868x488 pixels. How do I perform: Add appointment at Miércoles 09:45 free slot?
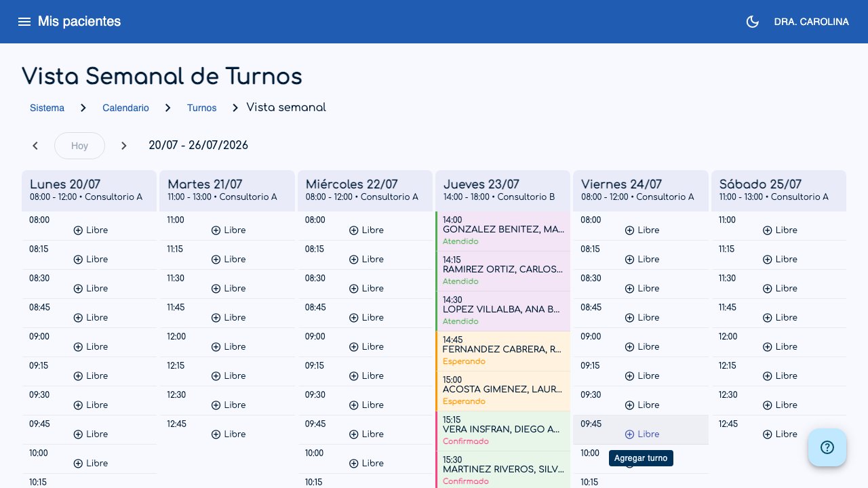click(366, 430)
